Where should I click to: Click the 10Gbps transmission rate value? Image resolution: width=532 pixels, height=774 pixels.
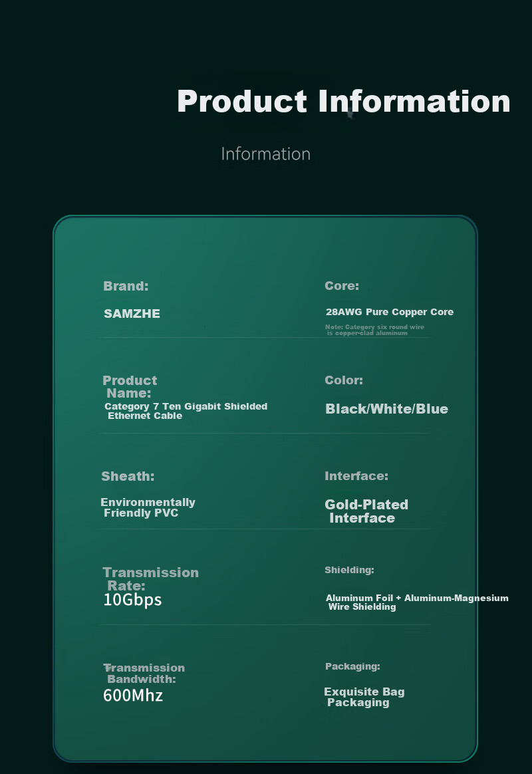[x=132, y=599]
